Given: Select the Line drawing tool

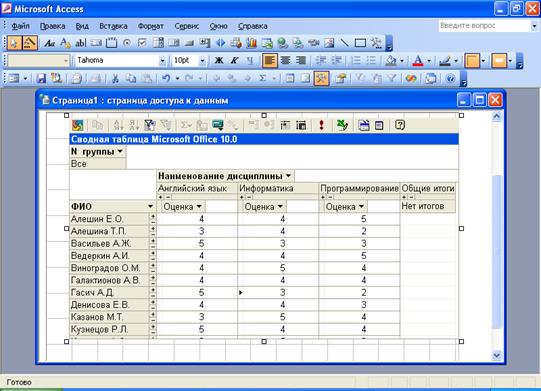Looking at the screenshot, I should click(x=344, y=43).
